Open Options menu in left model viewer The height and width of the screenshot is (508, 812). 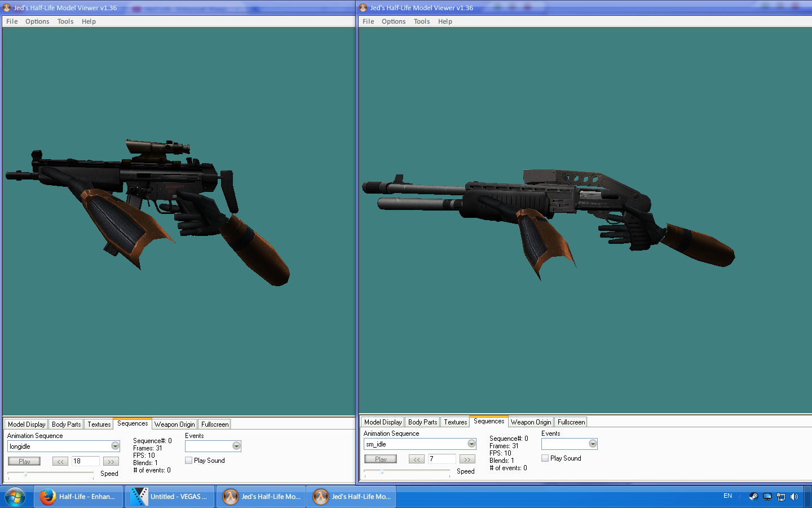click(37, 21)
